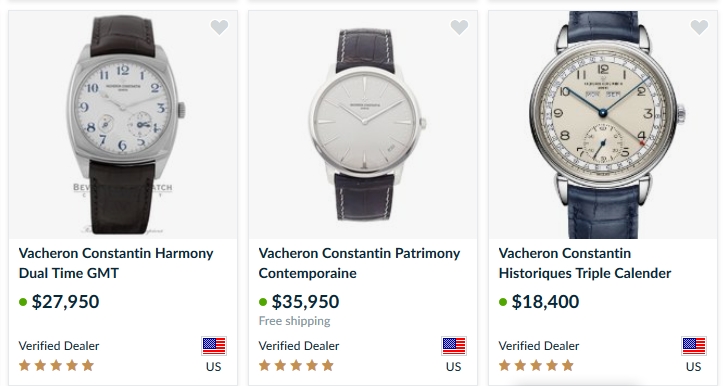The height and width of the screenshot is (386, 728).
Task: Open Vacheron Constantin Historiques Triple Calender title
Action: pos(585,263)
